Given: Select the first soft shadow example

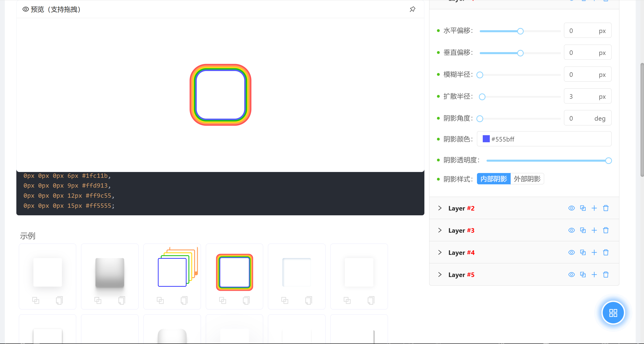Looking at the screenshot, I should point(48,272).
